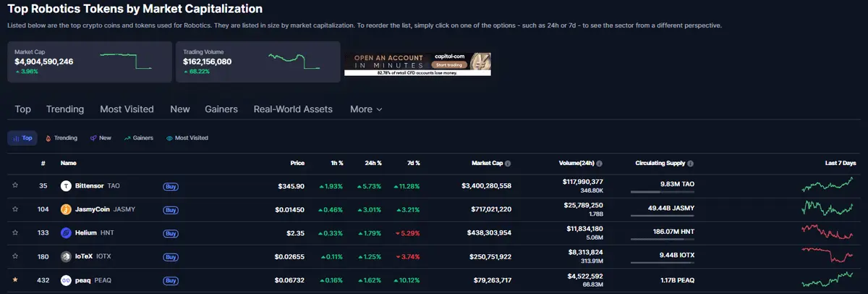This screenshot has height=294, width=868.
Task: Open Helium 7-day sparkline chart
Action: [827, 232]
